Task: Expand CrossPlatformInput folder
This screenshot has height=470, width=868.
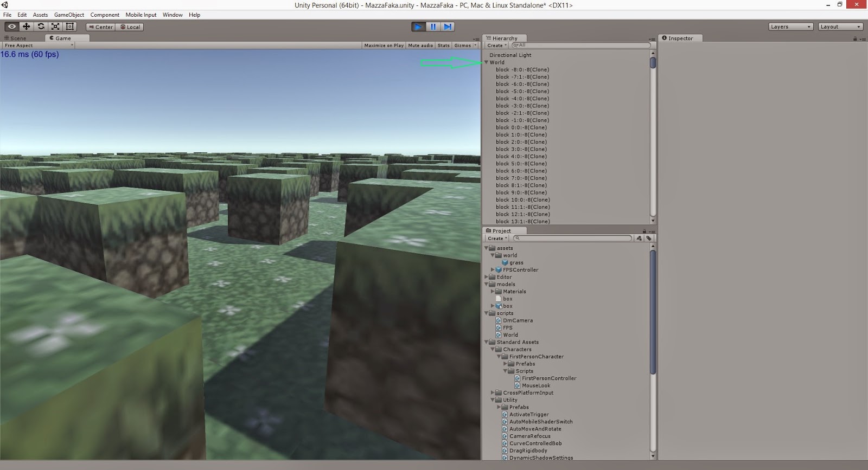Action: [493, 393]
